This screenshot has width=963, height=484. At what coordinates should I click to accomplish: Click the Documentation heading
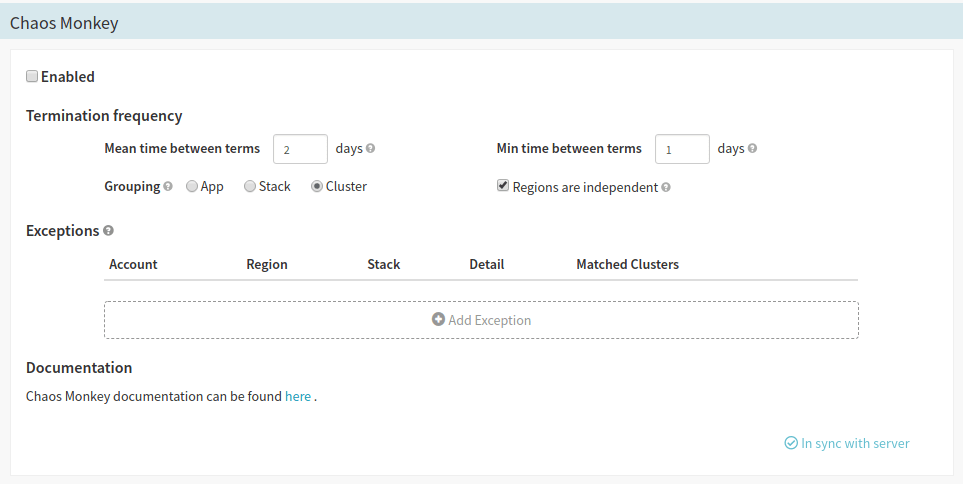pos(79,367)
